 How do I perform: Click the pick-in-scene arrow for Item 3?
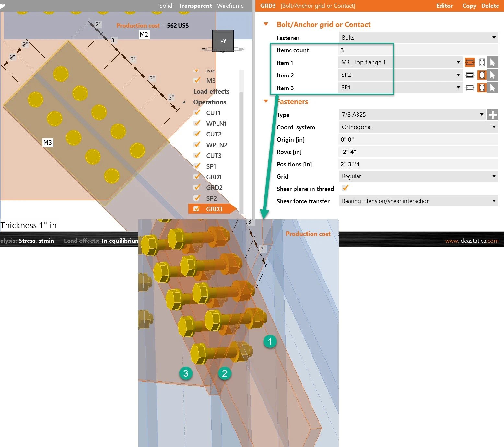493,88
